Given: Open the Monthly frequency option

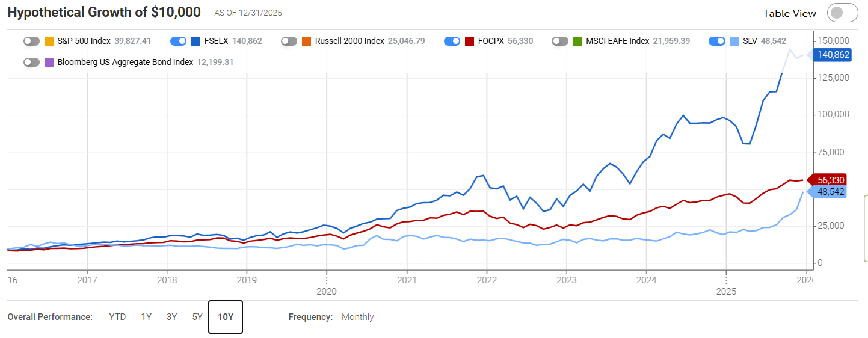Looking at the screenshot, I should click(357, 317).
